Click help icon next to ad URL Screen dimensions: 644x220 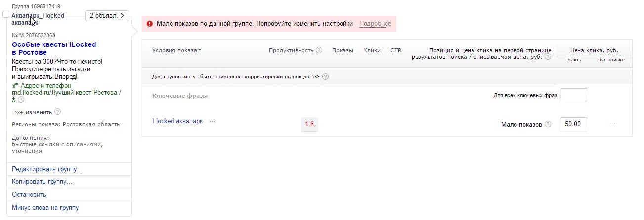tap(21, 99)
